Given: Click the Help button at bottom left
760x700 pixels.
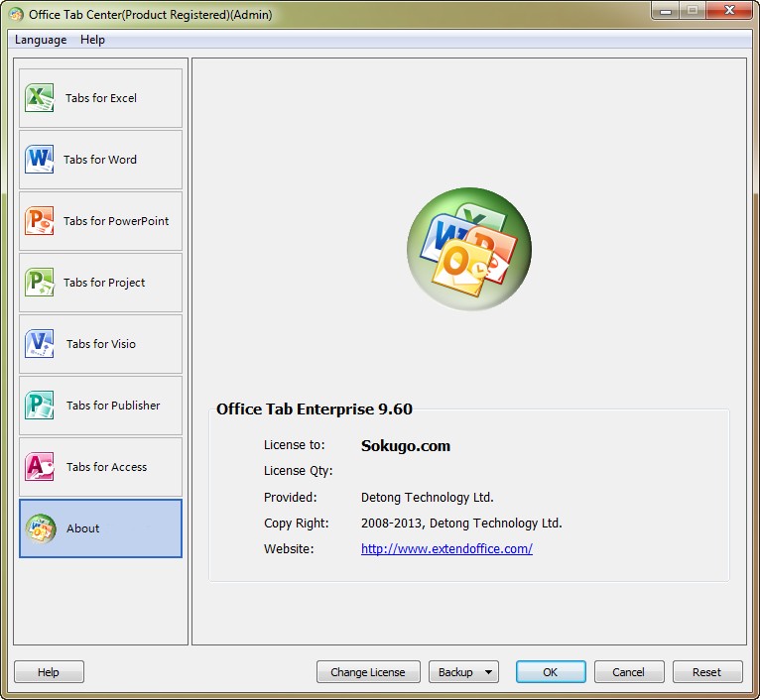Looking at the screenshot, I should tap(49, 672).
